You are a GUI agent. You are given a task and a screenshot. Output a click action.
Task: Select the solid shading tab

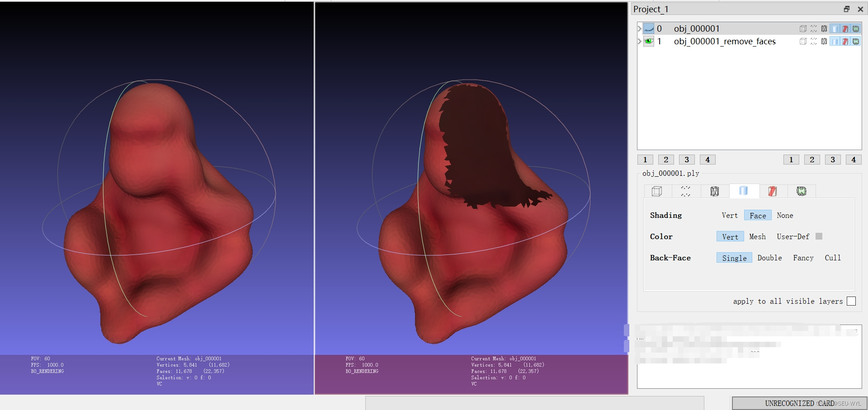[744, 191]
